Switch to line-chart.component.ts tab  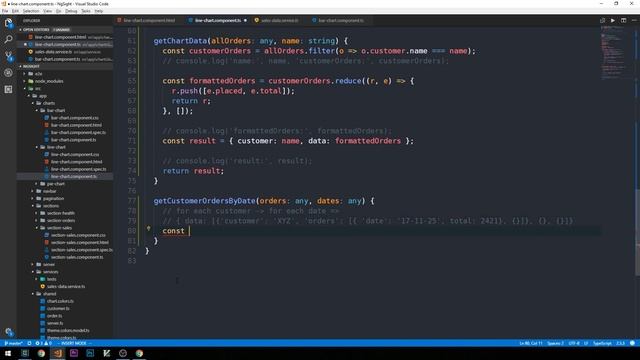pyautogui.click(x=218, y=20)
